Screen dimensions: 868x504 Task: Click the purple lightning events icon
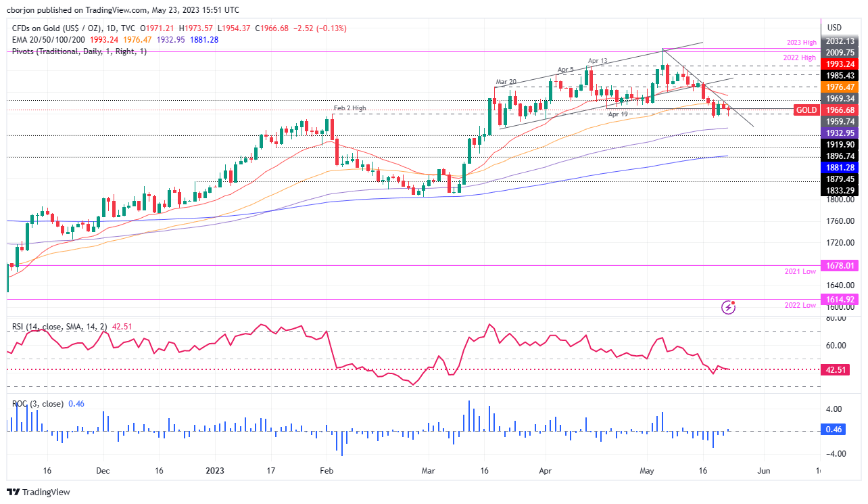[x=727, y=306]
